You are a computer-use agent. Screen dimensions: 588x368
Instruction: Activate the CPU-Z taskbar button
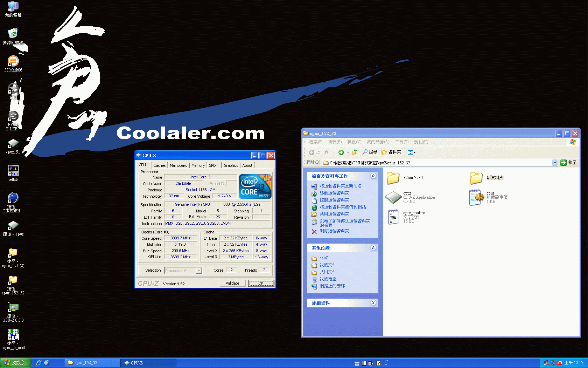(148, 363)
